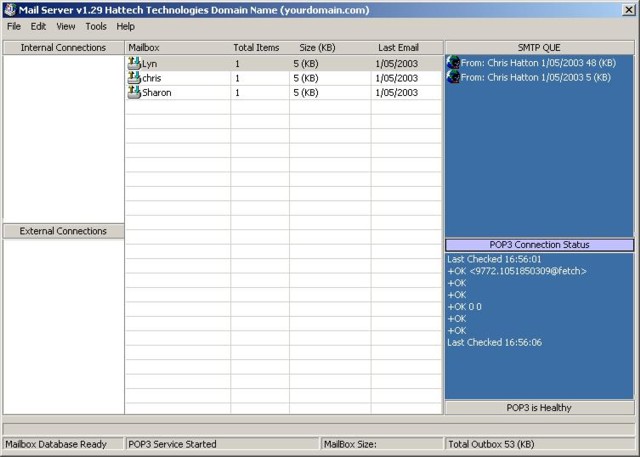This screenshot has height=457, width=640.
Task: Click the POP3 is Healthy status label
Action: [539, 408]
